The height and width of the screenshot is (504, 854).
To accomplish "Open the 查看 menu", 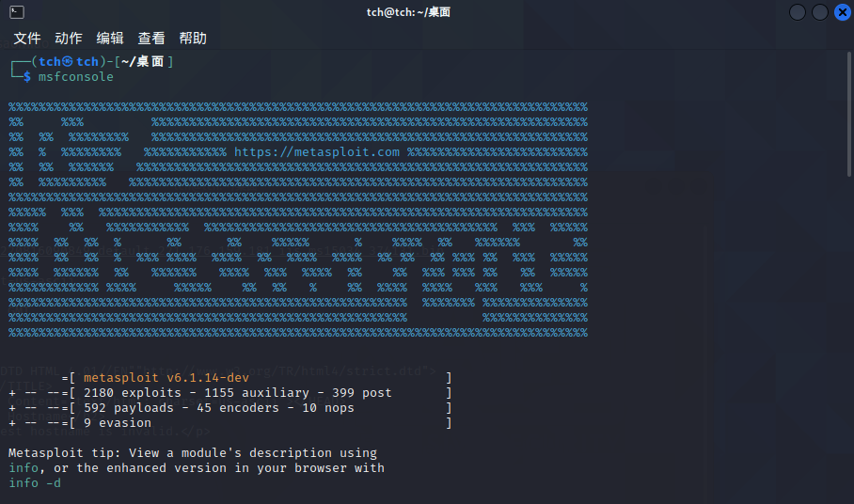I will click(151, 39).
